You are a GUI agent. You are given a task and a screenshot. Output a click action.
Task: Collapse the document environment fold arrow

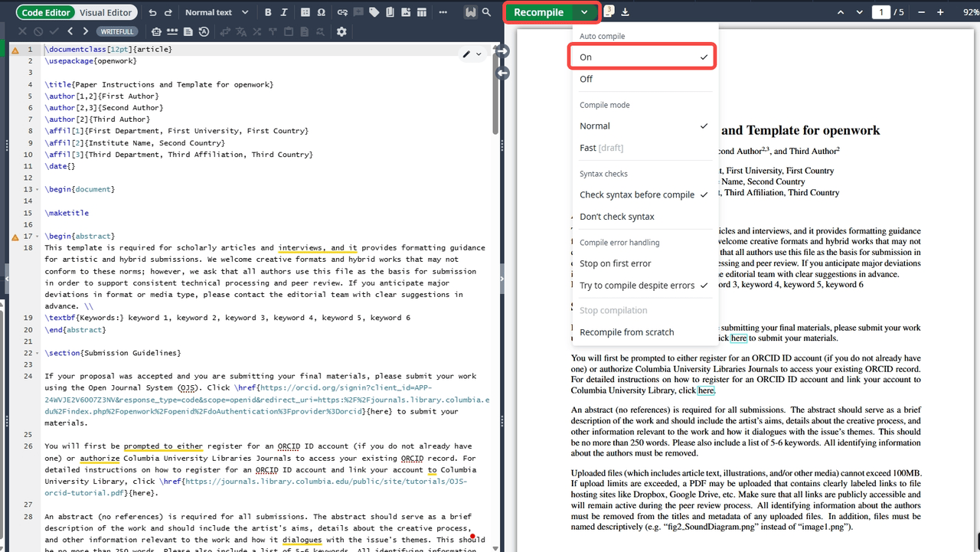38,189
